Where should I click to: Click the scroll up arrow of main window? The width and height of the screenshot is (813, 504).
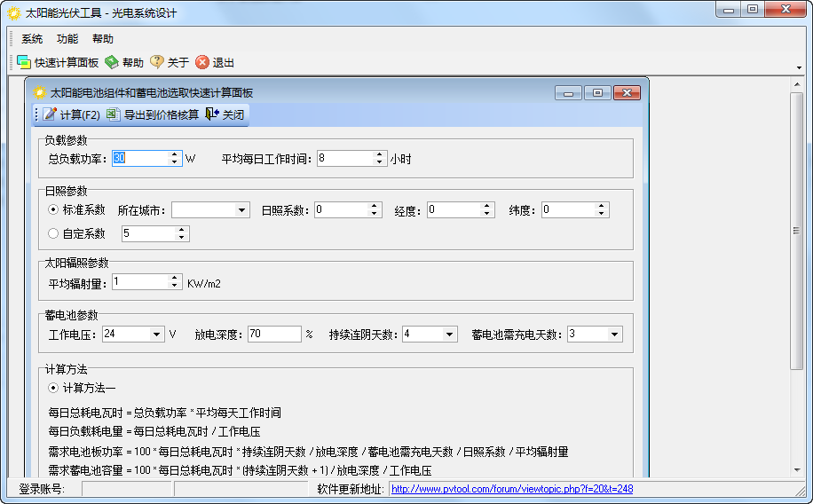click(797, 83)
